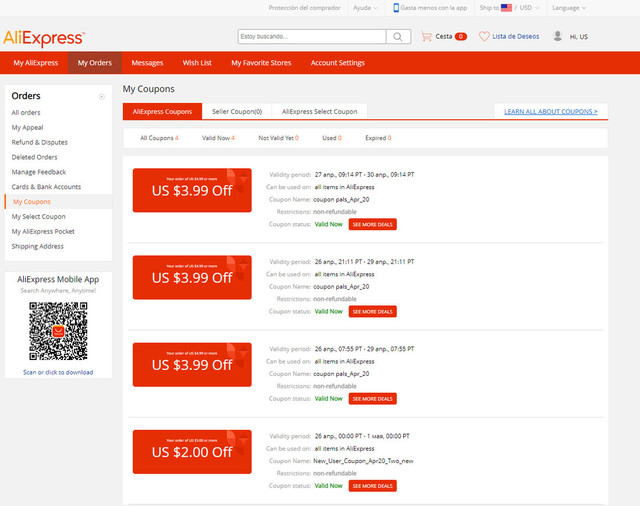Open the Language dropdown
This screenshot has width=640, height=506.
(569, 8)
